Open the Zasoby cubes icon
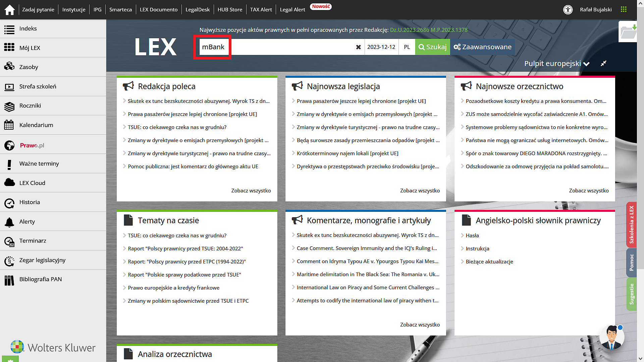644x362 pixels. 9,66
